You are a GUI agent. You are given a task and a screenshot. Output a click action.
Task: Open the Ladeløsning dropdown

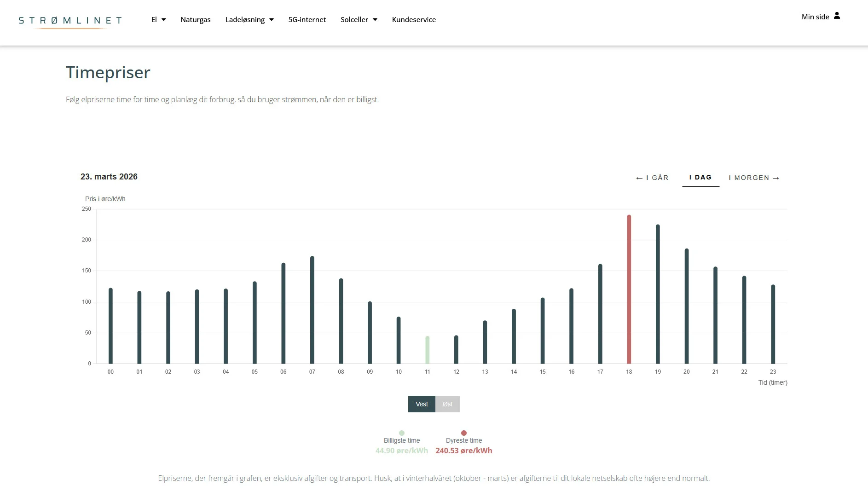249,20
